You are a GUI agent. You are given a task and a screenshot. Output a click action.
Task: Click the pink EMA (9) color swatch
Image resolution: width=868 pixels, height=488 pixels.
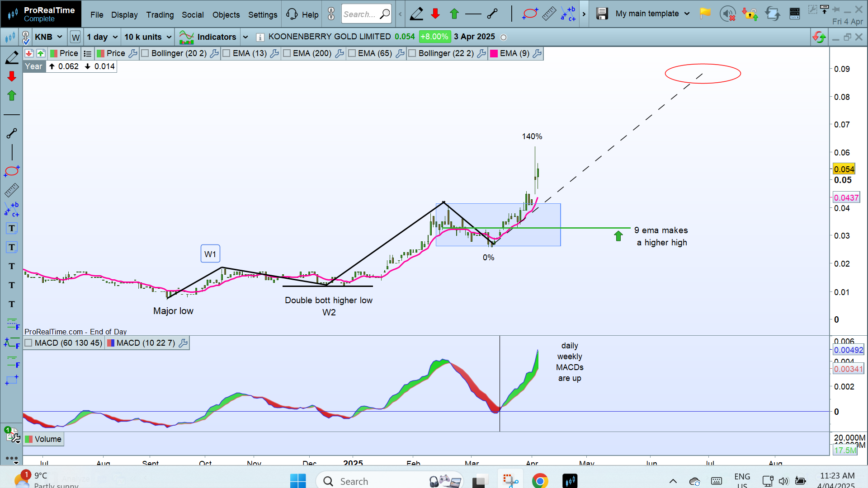coord(494,53)
